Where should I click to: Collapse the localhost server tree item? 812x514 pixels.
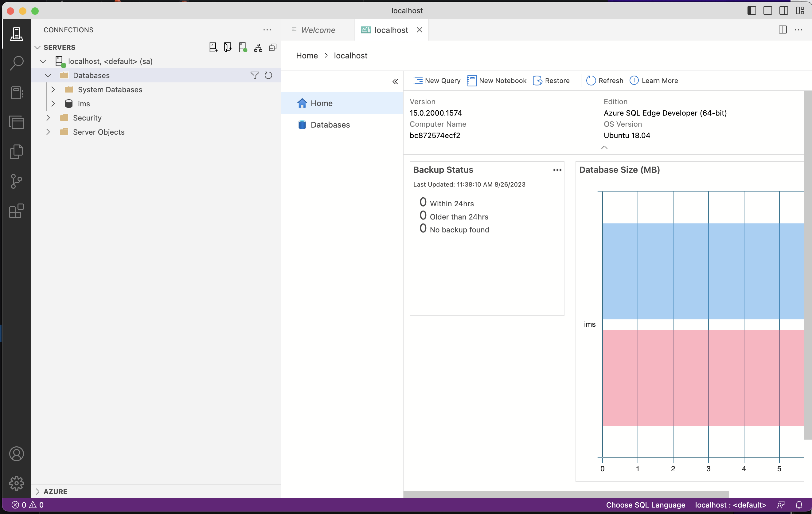43,61
